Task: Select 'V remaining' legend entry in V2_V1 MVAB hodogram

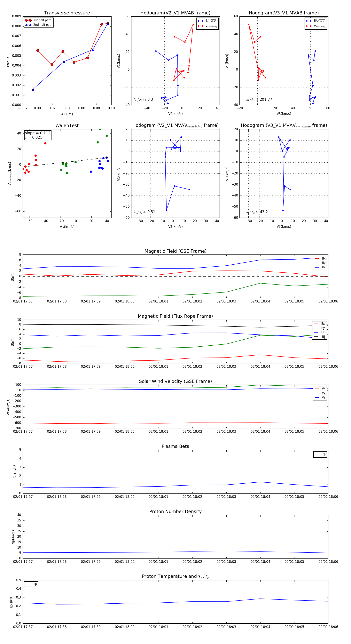Action: pos(207,26)
